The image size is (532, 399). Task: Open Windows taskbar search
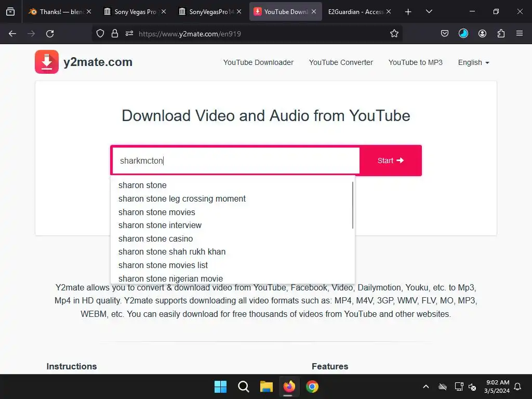[x=243, y=387]
